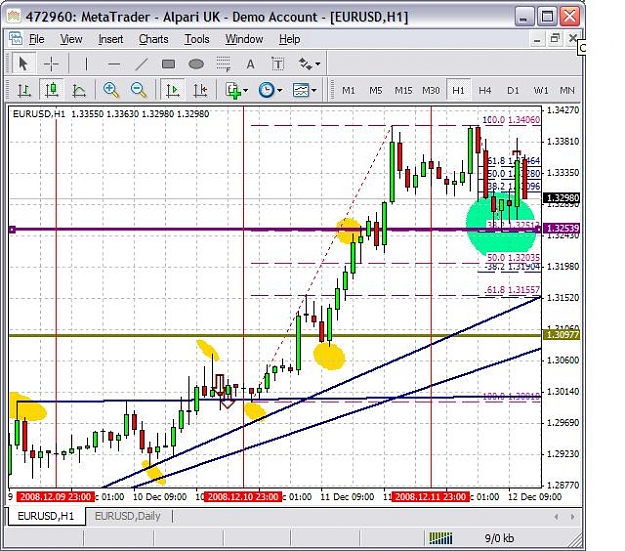The image size is (625, 551).
Task: Switch to the EURUSD,Daily chart tab
Action: pyautogui.click(x=128, y=516)
